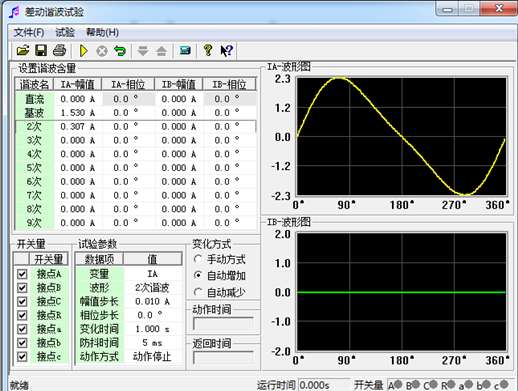Click the 直流 row label
This screenshot has height=391, width=518.
(34, 99)
